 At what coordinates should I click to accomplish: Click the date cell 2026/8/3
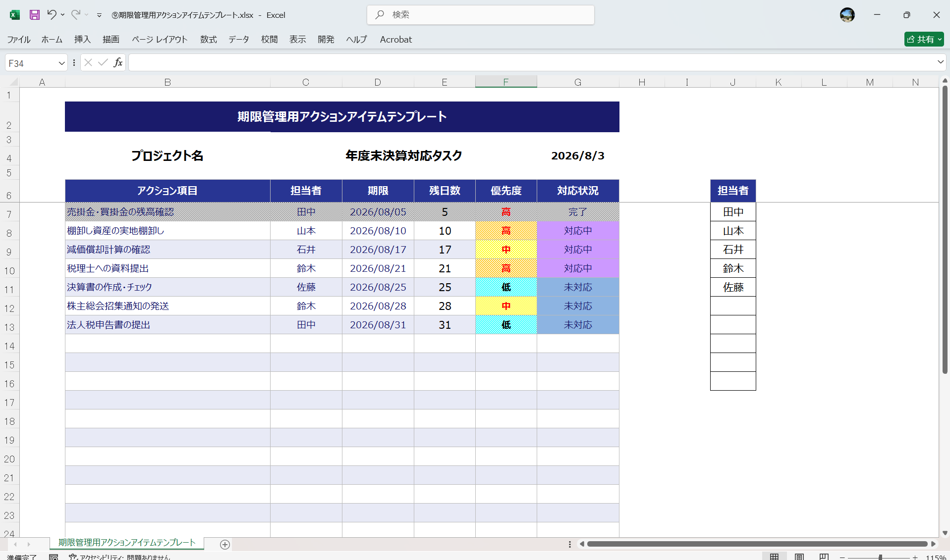pyautogui.click(x=578, y=155)
